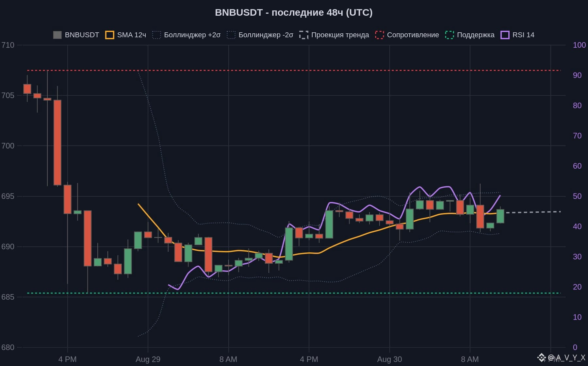Click the 690 price axis label
This screenshot has width=588, height=366.
pos(8,246)
